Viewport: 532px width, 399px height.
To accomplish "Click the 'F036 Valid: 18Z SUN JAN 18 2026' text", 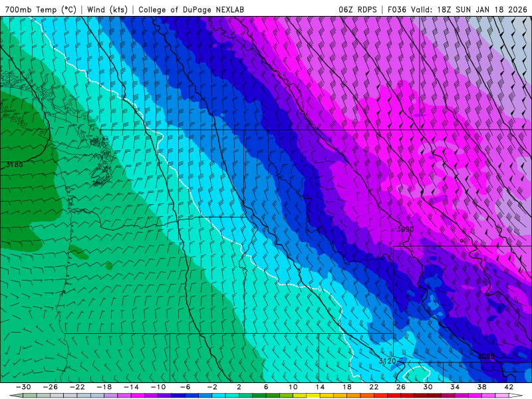I will tap(458, 9).
